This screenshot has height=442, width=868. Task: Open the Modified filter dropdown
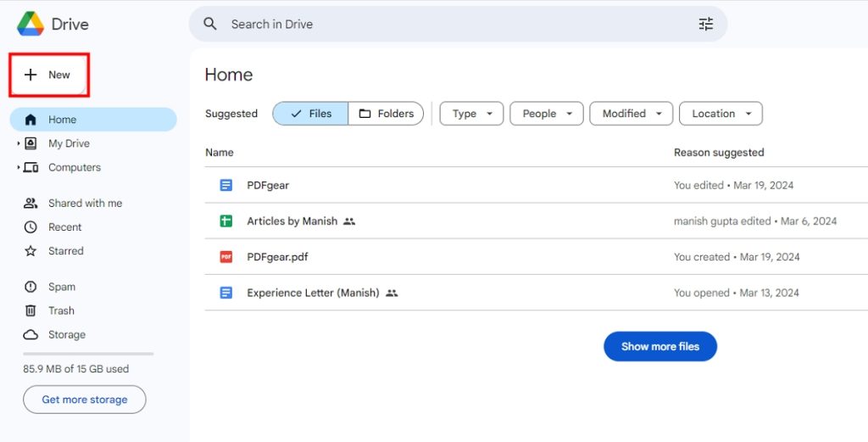632,114
